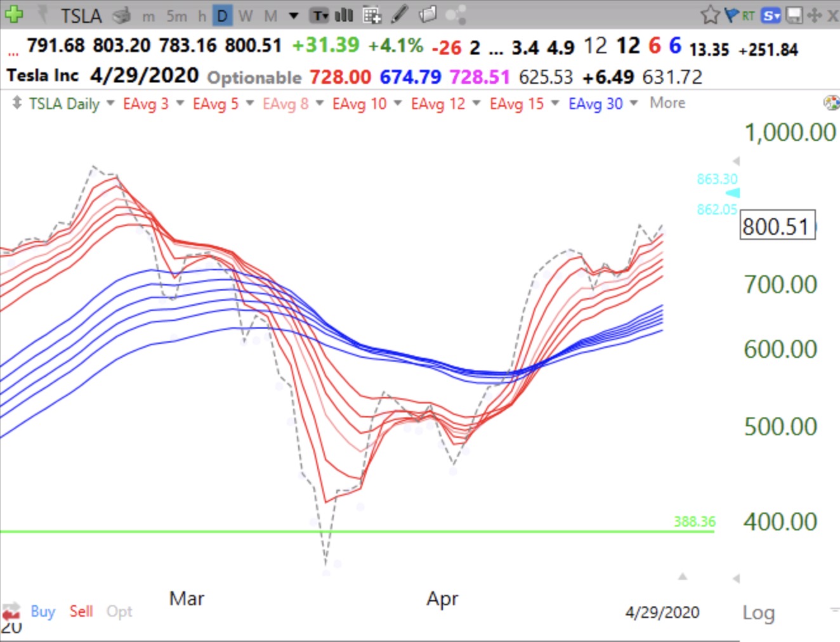Click the 4/29/2020 date on the time axis
Viewport: 840px width, 642px height.
[x=662, y=613]
